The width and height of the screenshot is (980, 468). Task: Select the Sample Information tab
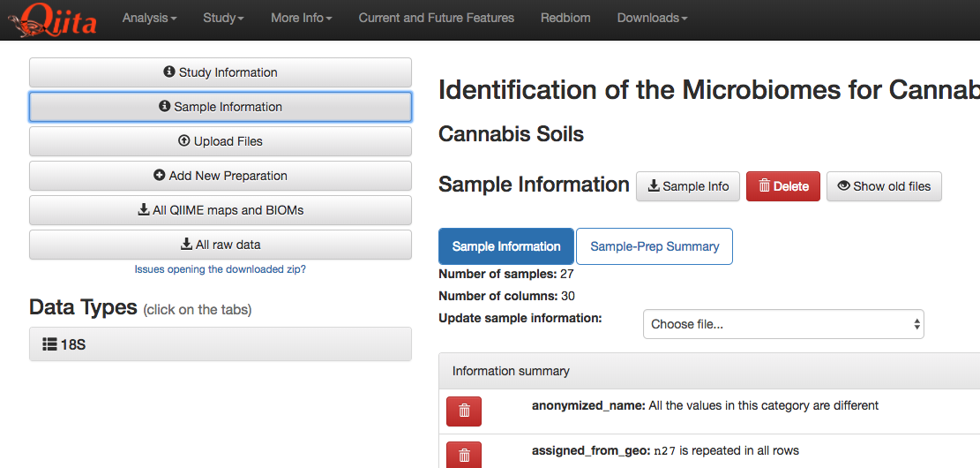pos(506,246)
